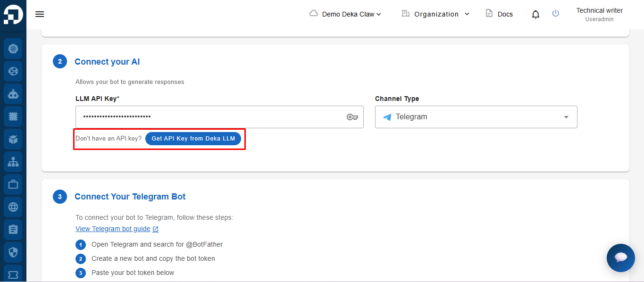644x282 pixels.
Task: Click the network hierarchy sidebar icon
Action: click(13, 162)
